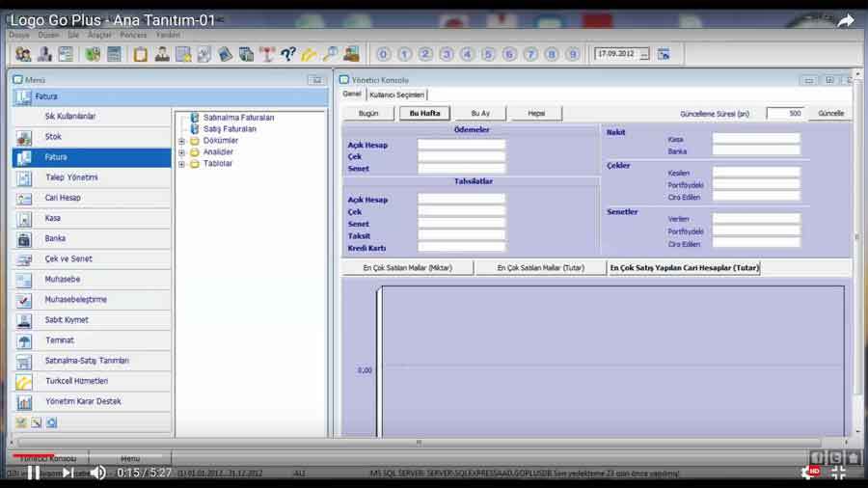This screenshot has height=488, width=868.
Task: Click the calendar icon beside the date field
Action: [664, 54]
